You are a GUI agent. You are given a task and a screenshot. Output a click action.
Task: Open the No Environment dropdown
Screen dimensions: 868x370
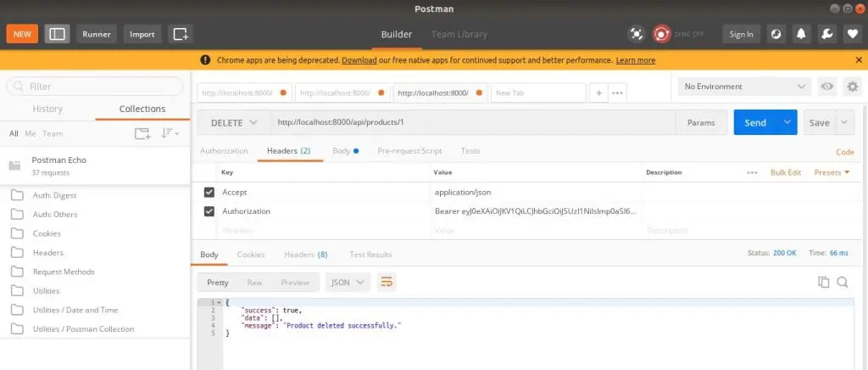pyautogui.click(x=744, y=87)
